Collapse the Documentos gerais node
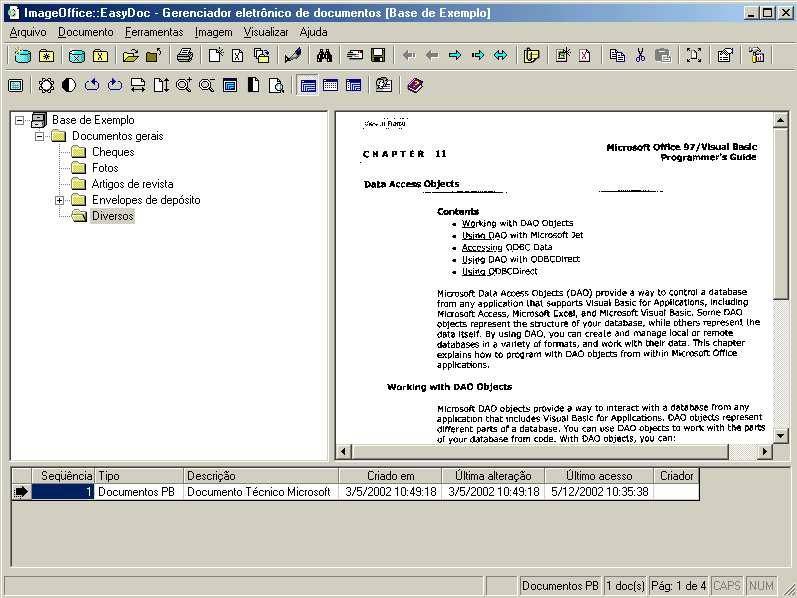 coord(39,136)
